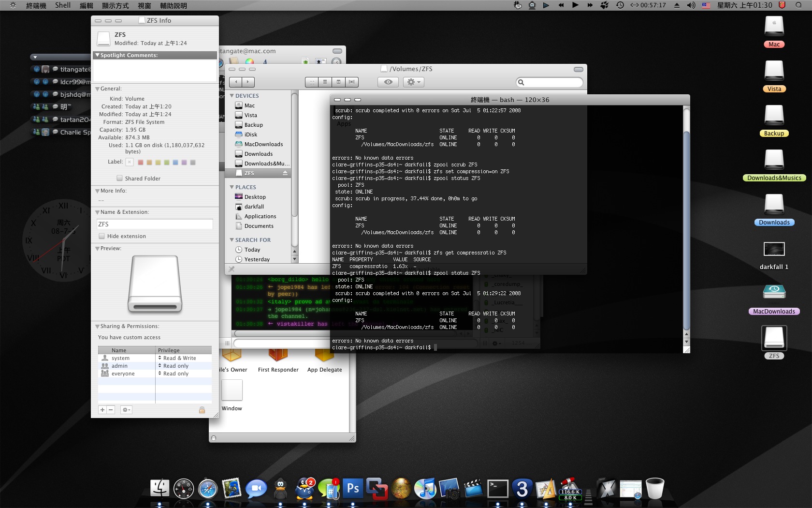
Task: Launch Safari from the dock
Action: pyautogui.click(x=208, y=489)
